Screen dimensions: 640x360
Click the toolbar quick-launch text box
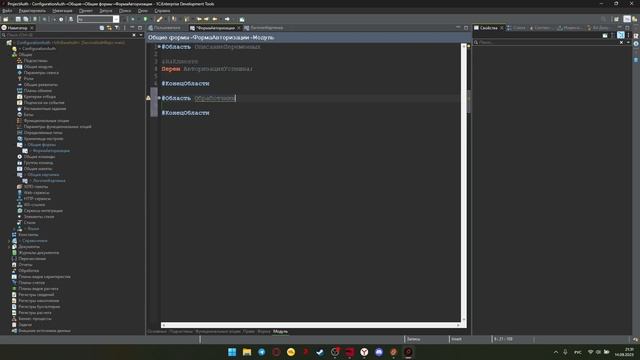pyautogui.click(x=95, y=19)
